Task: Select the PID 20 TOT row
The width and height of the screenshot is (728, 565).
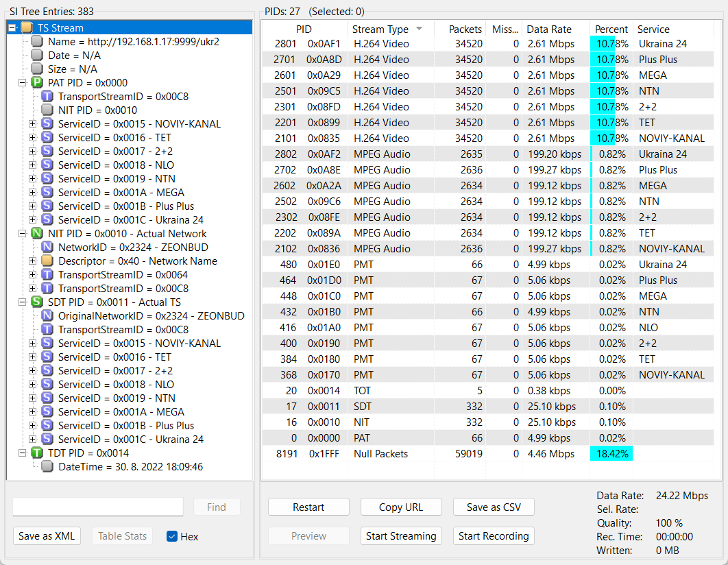Action: pos(487,391)
